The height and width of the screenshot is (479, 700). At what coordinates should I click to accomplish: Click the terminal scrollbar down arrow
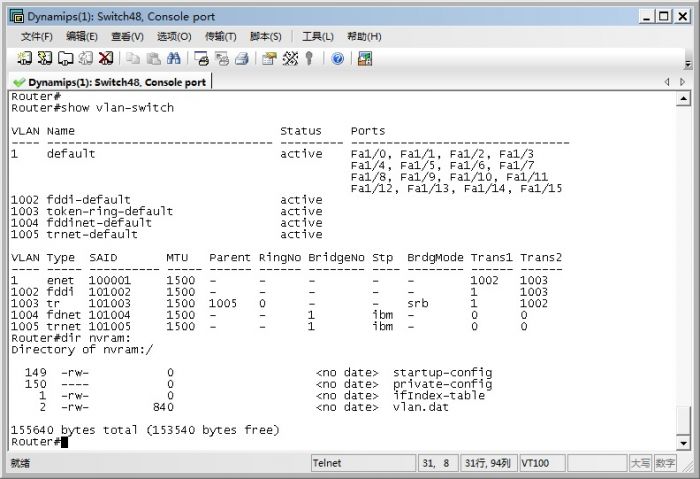tap(683, 443)
